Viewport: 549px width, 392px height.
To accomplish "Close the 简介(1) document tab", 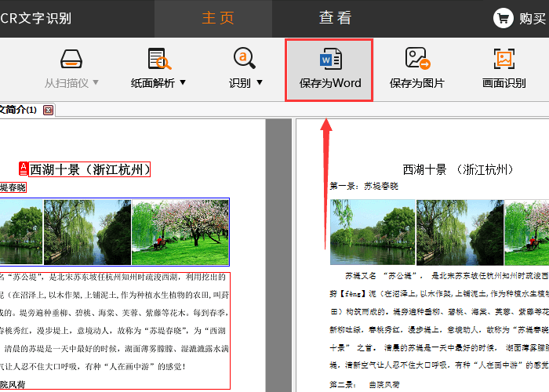I will point(49,111).
